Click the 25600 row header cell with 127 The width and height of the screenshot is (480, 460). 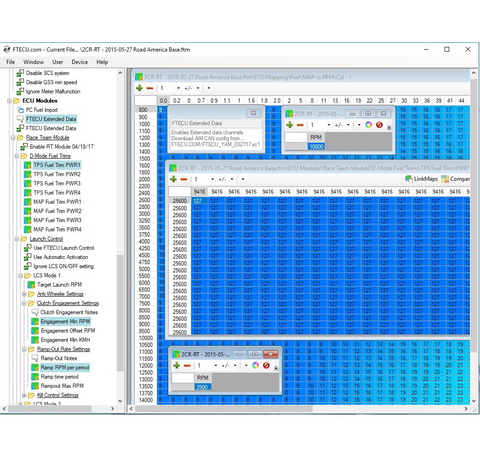coord(180,201)
